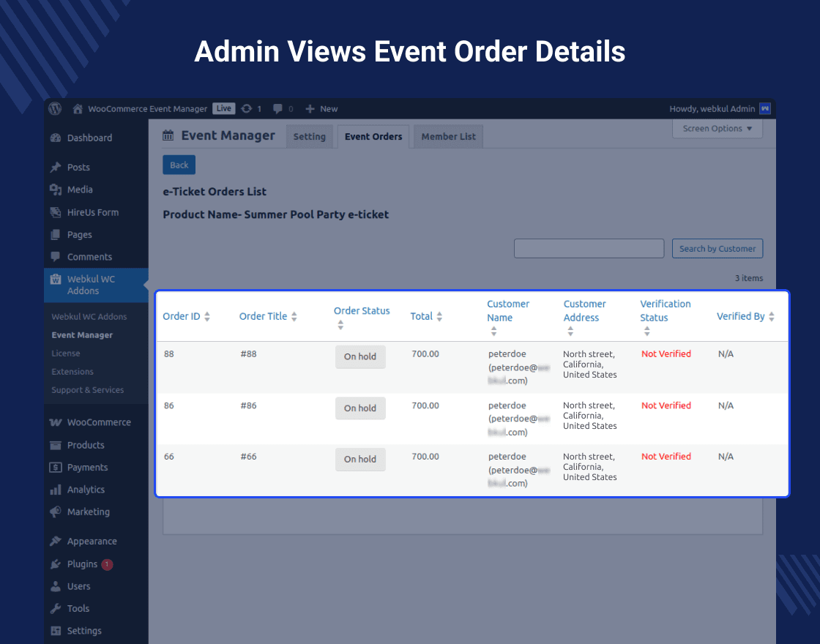Focus the customer search input field
The width and height of the screenshot is (820, 644).
(x=589, y=249)
